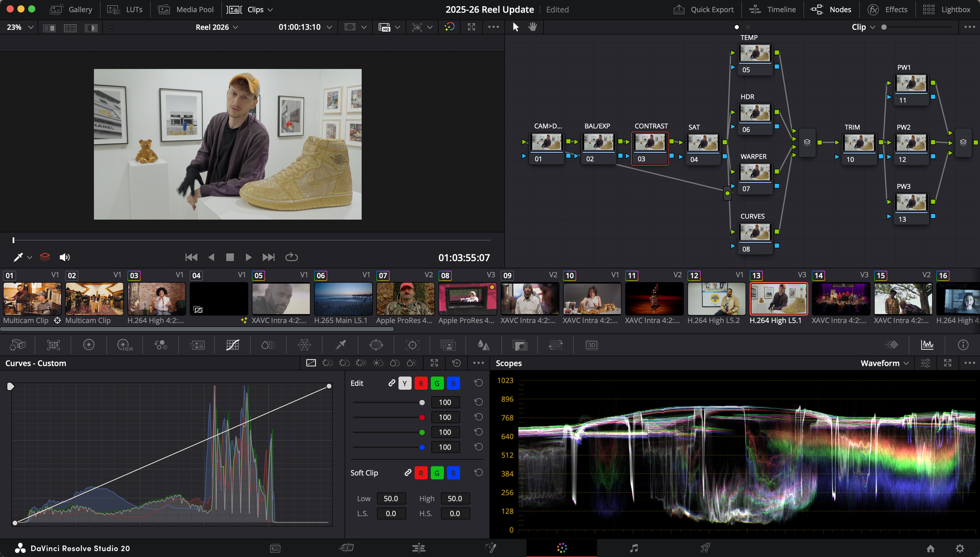Open the Power Window palette icon
Viewport: 980px width, 557px height.
tap(376, 345)
